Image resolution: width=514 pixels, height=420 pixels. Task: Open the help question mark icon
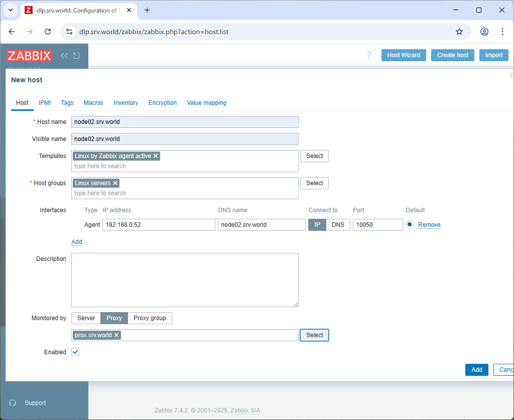pos(369,55)
